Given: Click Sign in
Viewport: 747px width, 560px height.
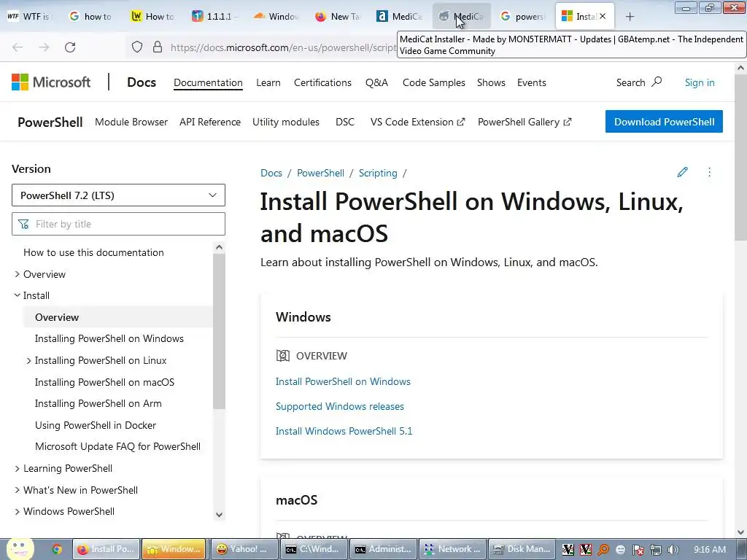Looking at the screenshot, I should pos(700,82).
